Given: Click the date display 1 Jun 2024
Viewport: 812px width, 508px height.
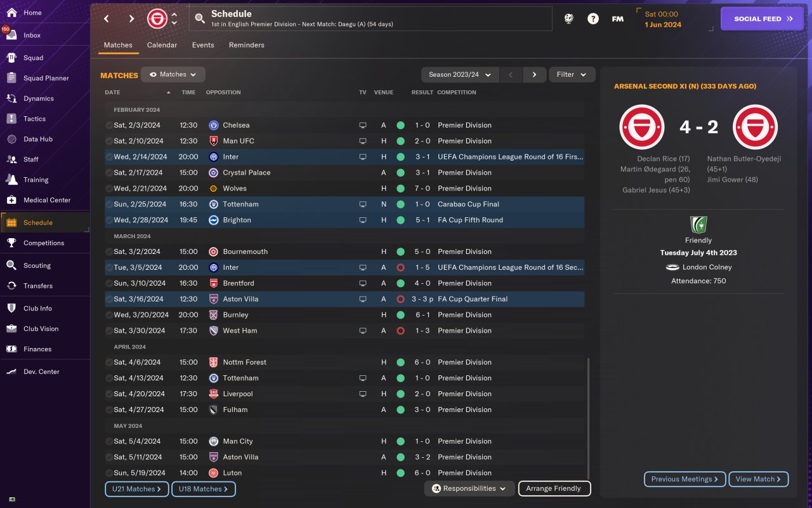Looking at the screenshot, I should [x=663, y=25].
